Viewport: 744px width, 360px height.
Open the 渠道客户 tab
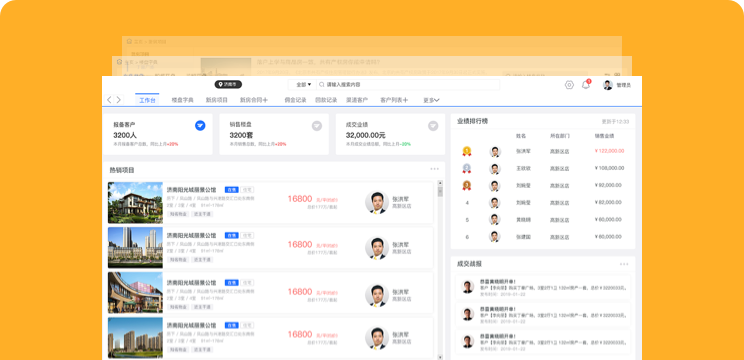pos(357,100)
